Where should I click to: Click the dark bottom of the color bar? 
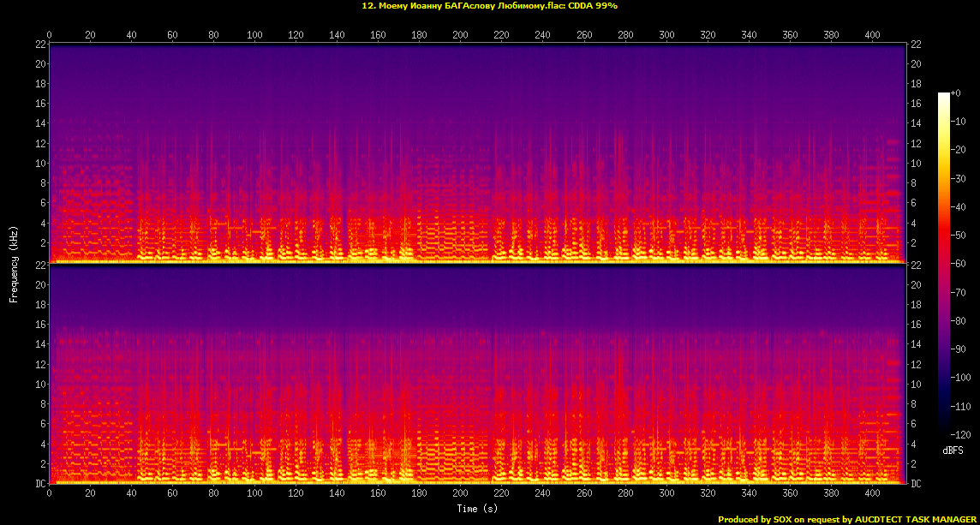(x=943, y=431)
